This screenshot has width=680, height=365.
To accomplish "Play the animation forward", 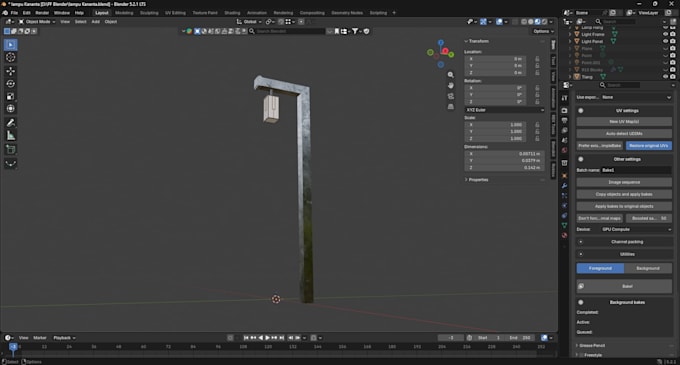I will tap(268, 338).
